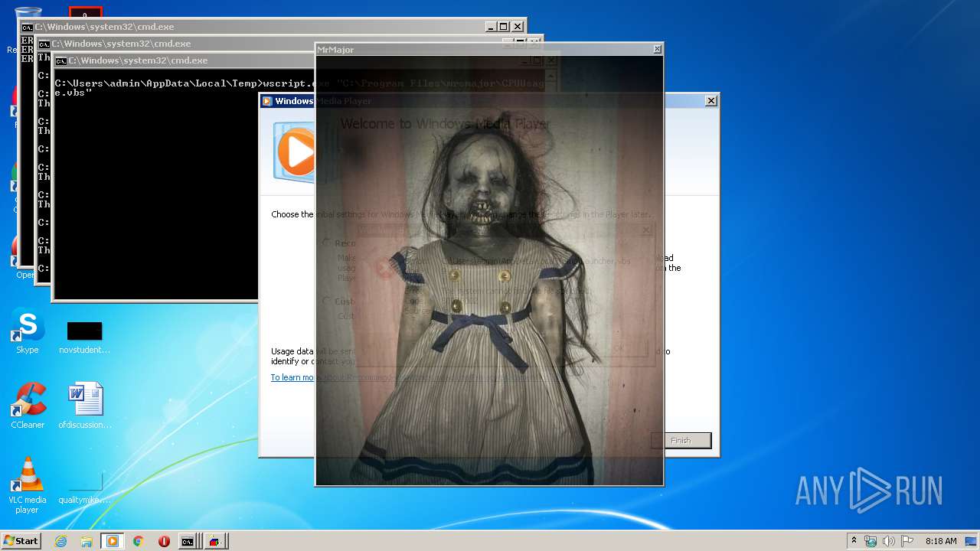Viewport: 980px width, 551px height.
Task: Open Skype desktop shortcut
Action: coord(28,333)
